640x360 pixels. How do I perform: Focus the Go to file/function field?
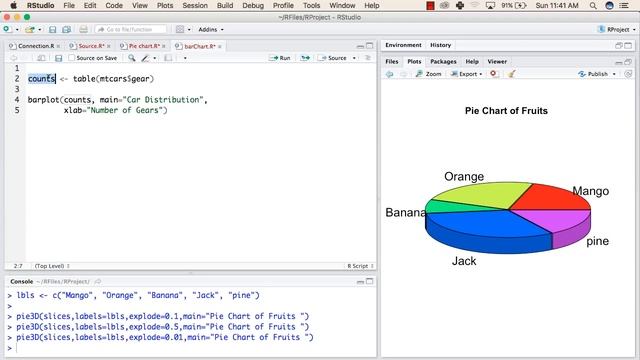point(131,29)
